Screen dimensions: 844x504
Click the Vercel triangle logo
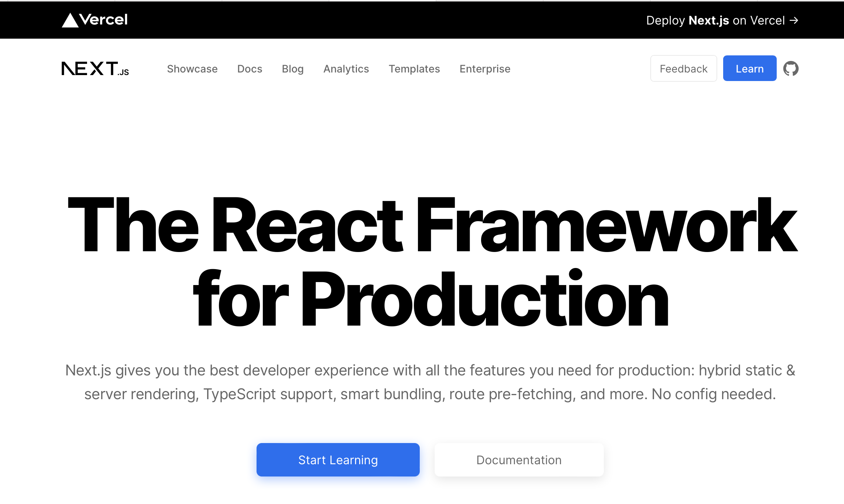tap(70, 20)
